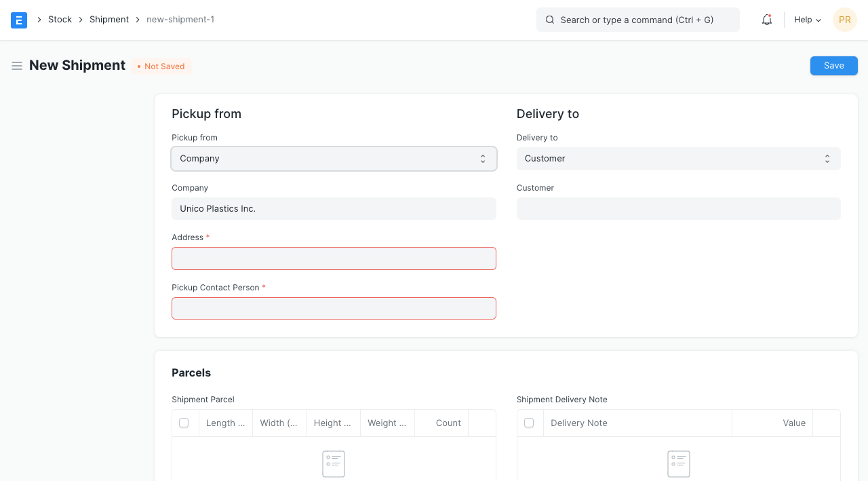Image resolution: width=868 pixels, height=481 pixels.
Task: Click the ERPNext home logo icon
Action: pos(19,20)
